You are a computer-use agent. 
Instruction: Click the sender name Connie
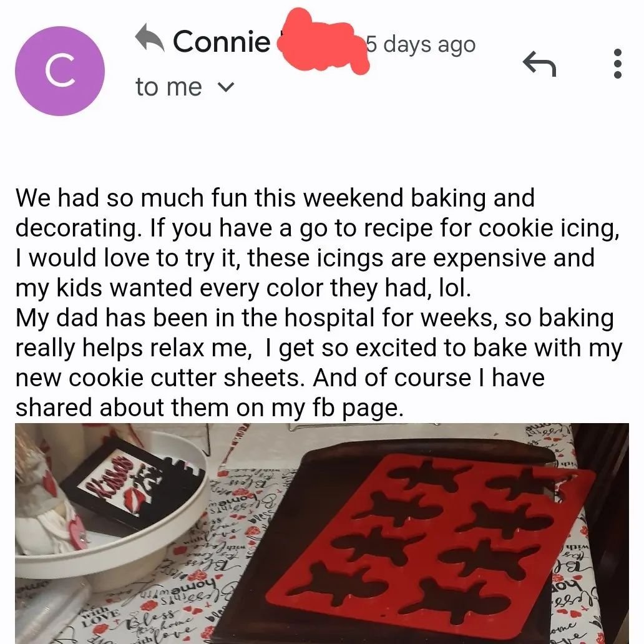[x=222, y=41]
